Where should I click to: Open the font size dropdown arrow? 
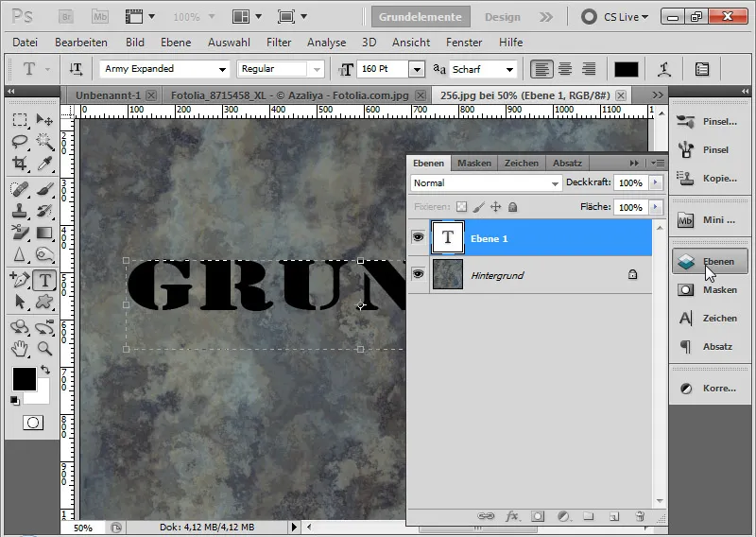coord(417,69)
